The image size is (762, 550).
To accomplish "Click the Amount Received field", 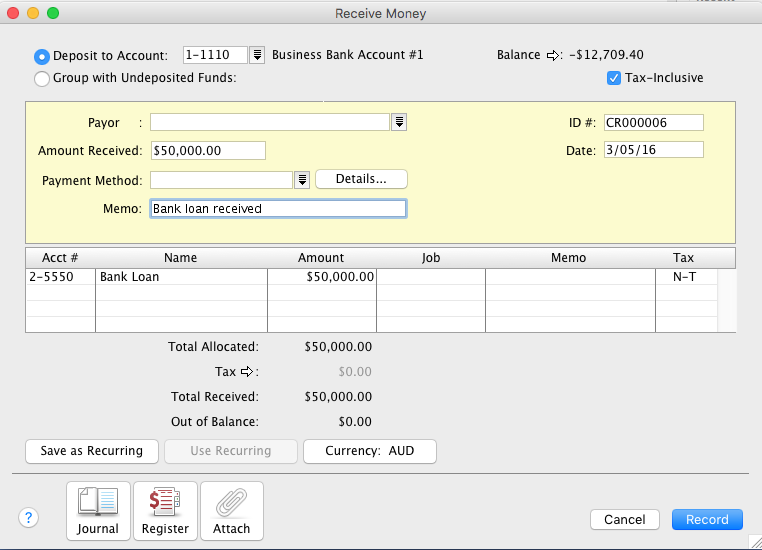I will point(208,150).
